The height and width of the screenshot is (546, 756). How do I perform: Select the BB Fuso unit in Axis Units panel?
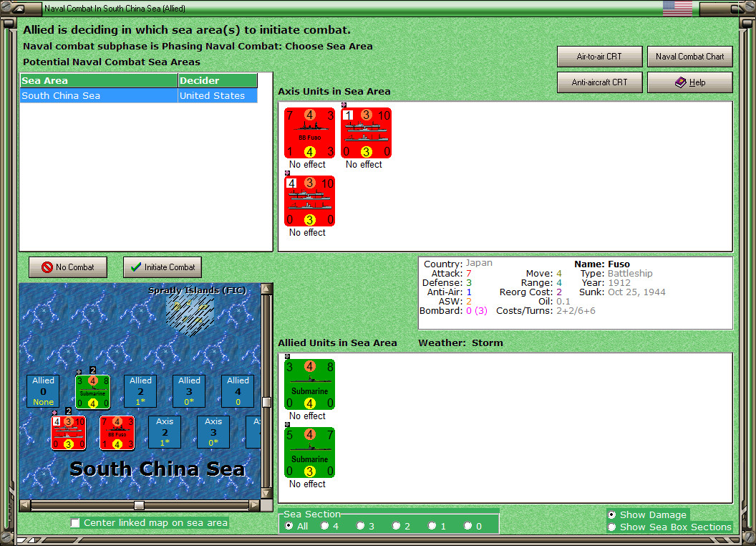[309, 133]
